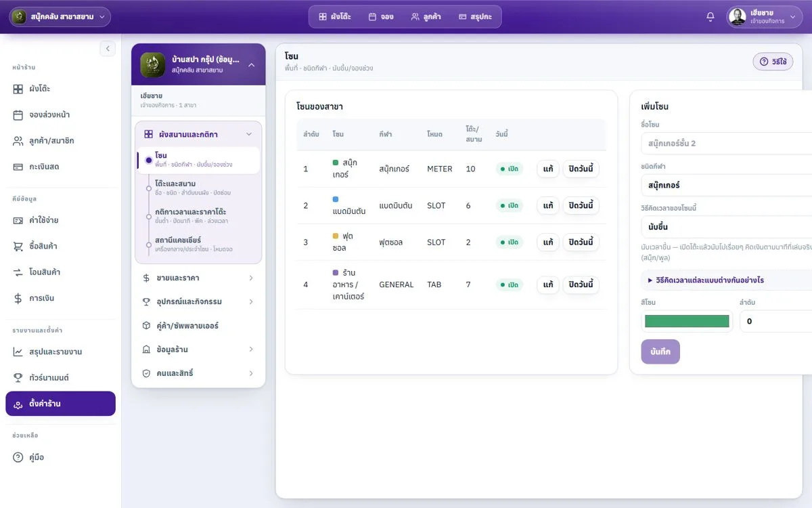
Task: Collapse the ผังสนามและกติกา section
Action: coord(198,134)
